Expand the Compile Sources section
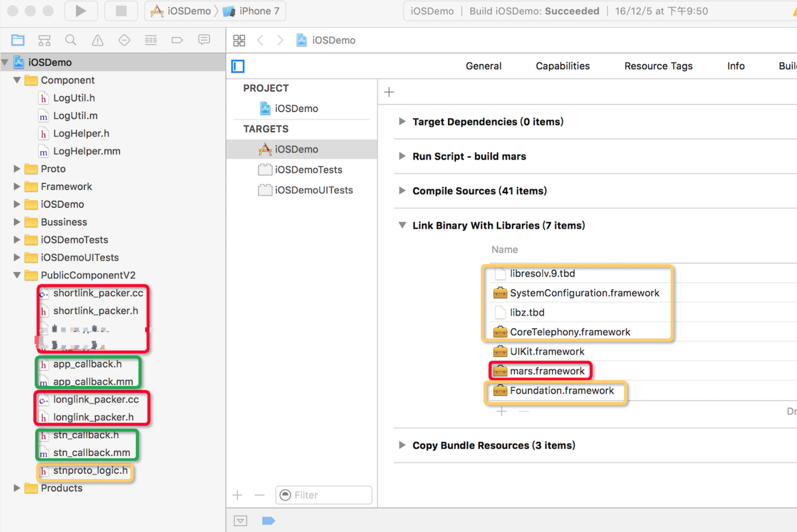This screenshot has width=797, height=532. [402, 191]
